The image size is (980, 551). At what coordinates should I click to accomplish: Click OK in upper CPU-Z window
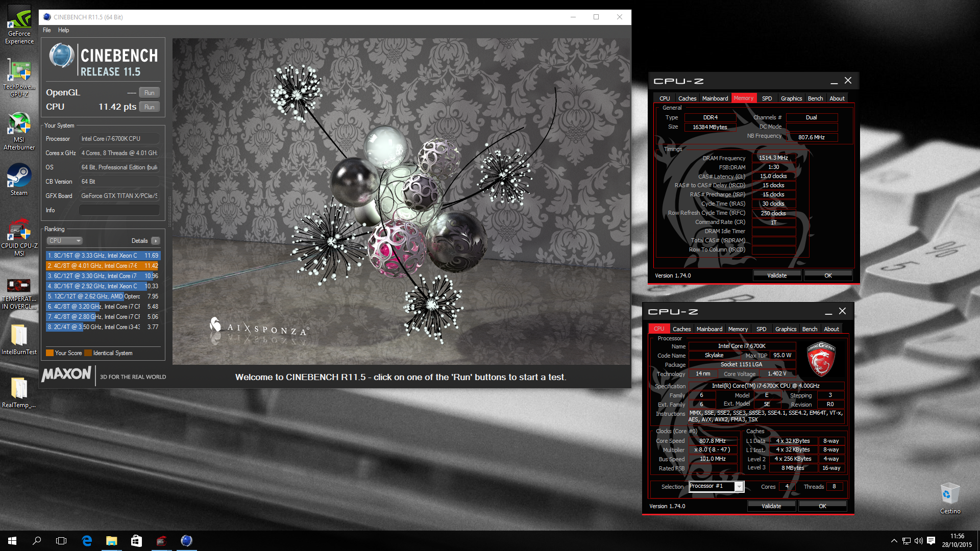click(x=828, y=275)
